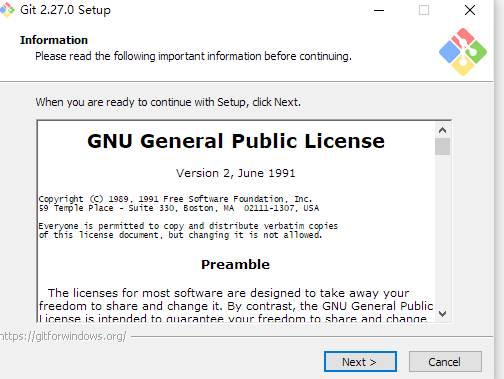504x379 pixels.
Task: Click the license scrollbar down arrow
Action: point(442,314)
